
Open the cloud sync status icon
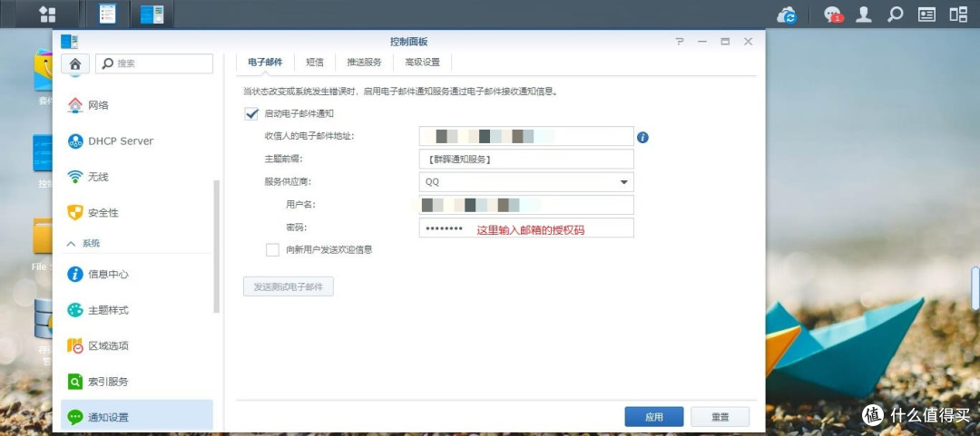(787, 15)
